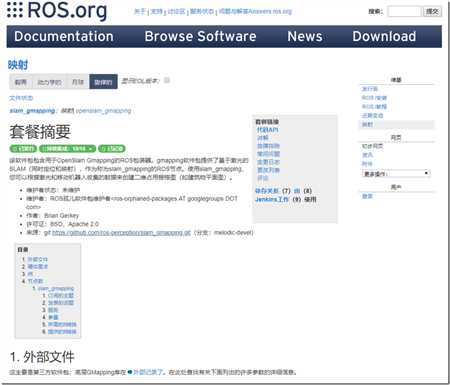The width and height of the screenshot is (450, 385).
Task: Click author name "Brian Gerkey"
Action: pyautogui.click(x=61, y=216)
